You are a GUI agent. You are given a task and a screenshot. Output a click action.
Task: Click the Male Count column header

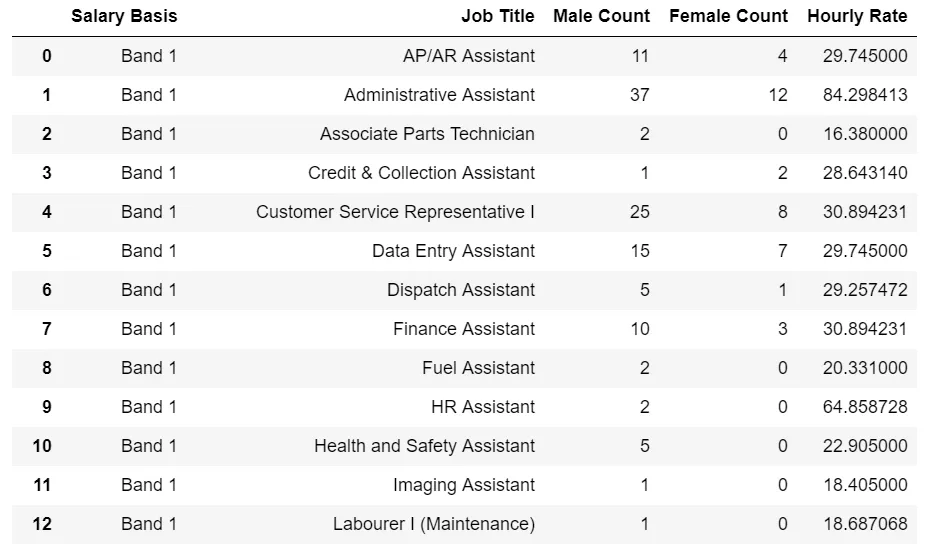pos(601,16)
